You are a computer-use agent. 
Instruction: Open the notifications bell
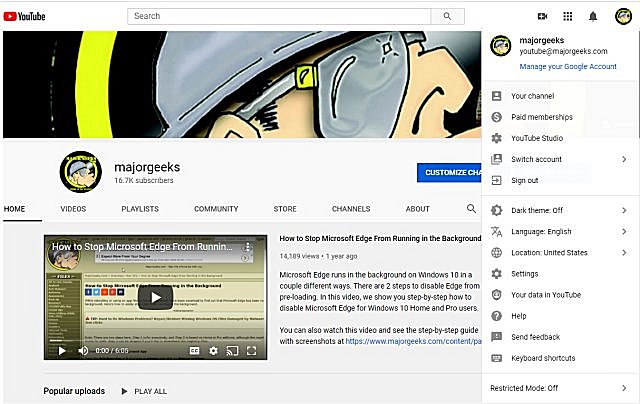[x=593, y=16]
